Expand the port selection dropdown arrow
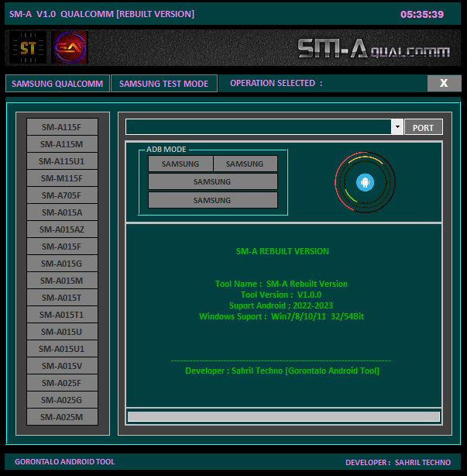 click(397, 126)
